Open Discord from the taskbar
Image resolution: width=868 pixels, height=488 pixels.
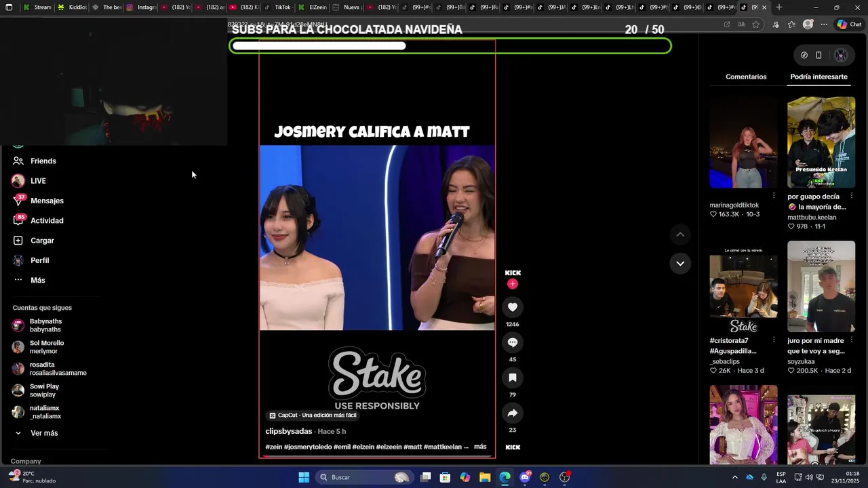(x=525, y=477)
